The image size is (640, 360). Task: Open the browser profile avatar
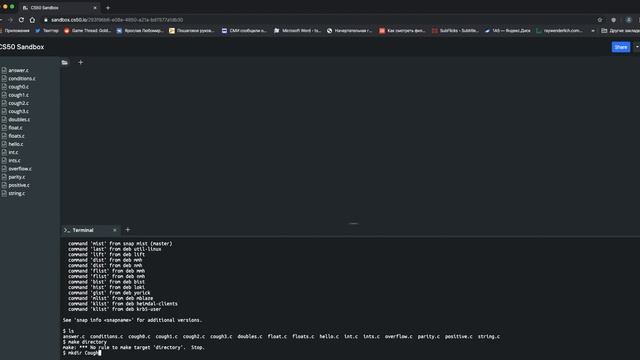[x=629, y=20]
